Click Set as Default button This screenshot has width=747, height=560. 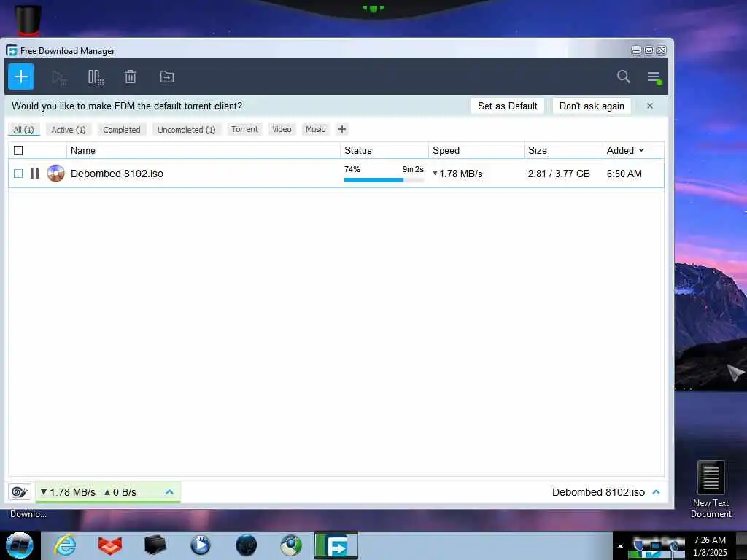(x=508, y=106)
